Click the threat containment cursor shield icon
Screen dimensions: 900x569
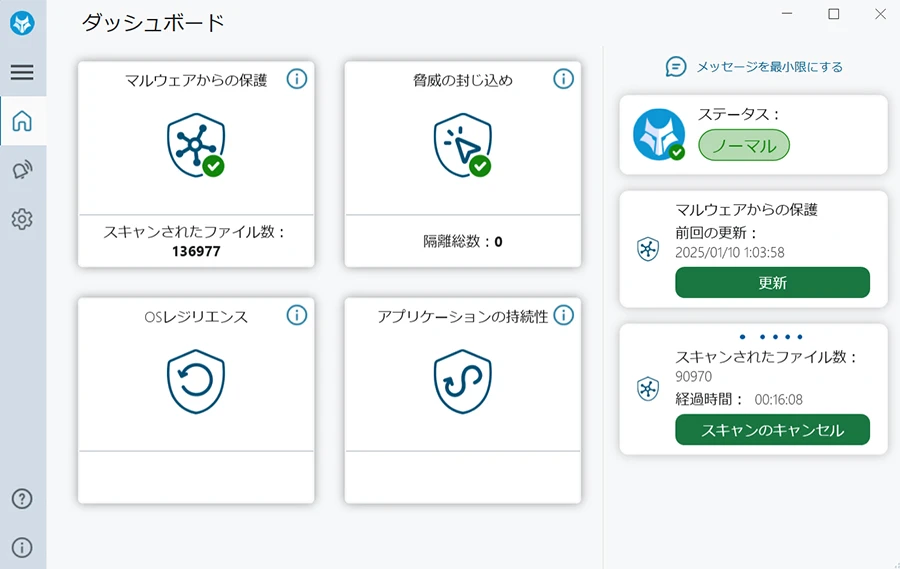point(463,145)
